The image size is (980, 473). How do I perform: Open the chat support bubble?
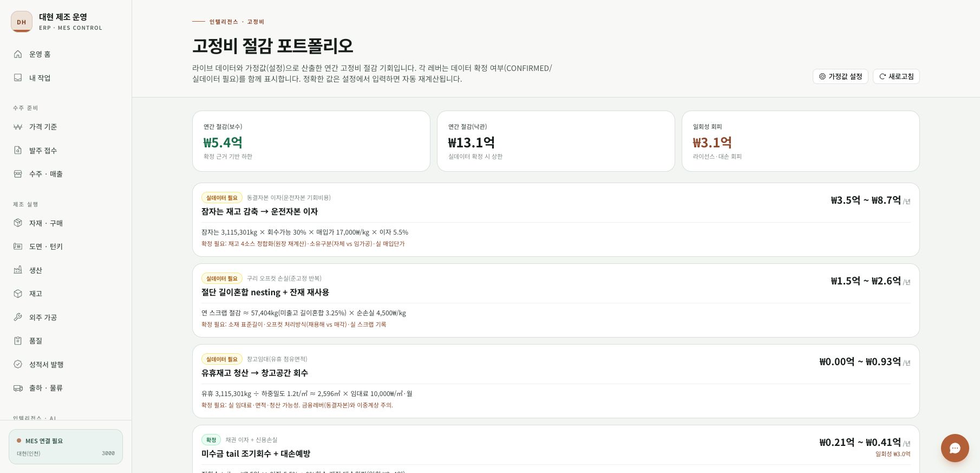(955, 448)
